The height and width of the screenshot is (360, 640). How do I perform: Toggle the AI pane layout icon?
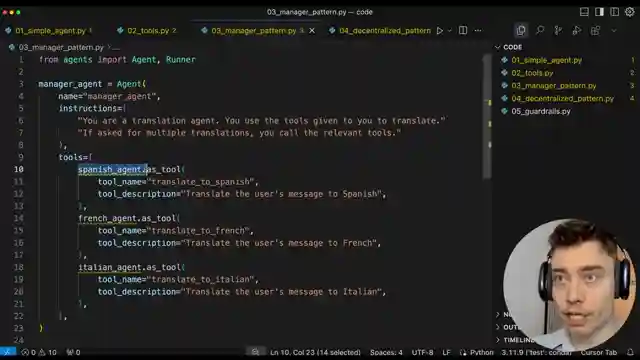[x=614, y=12]
